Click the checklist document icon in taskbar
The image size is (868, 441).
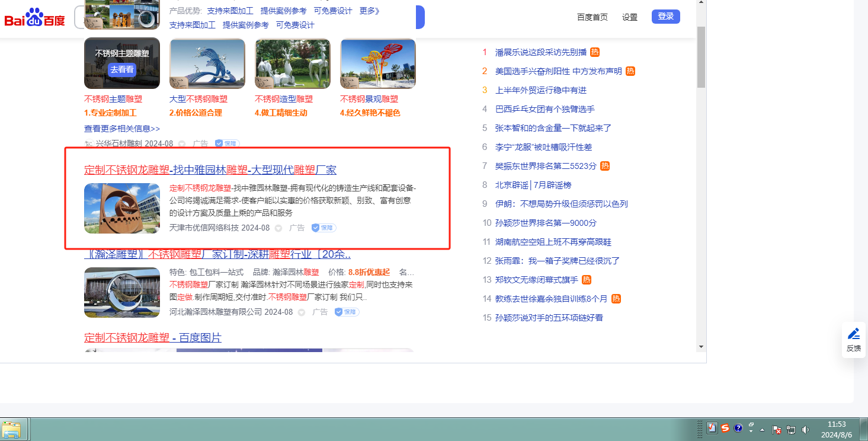click(x=712, y=428)
